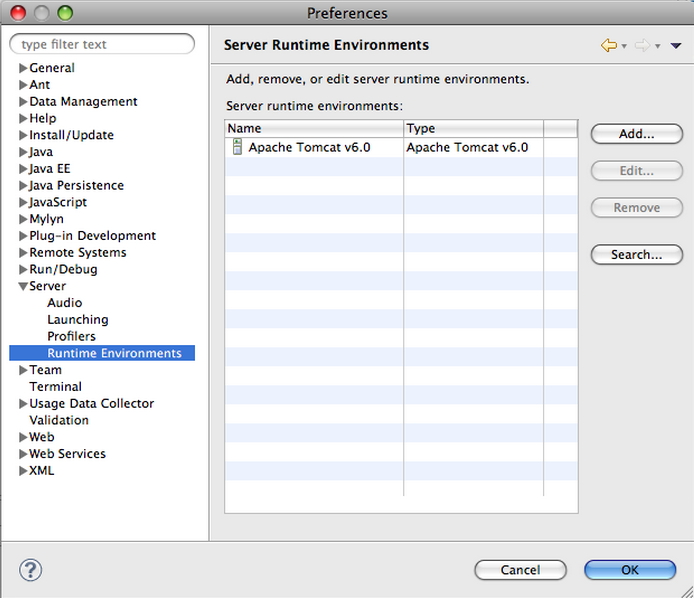This screenshot has width=694, height=598.
Task: Click the Apache Tomcat server icon
Action: [x=237, y=147]
